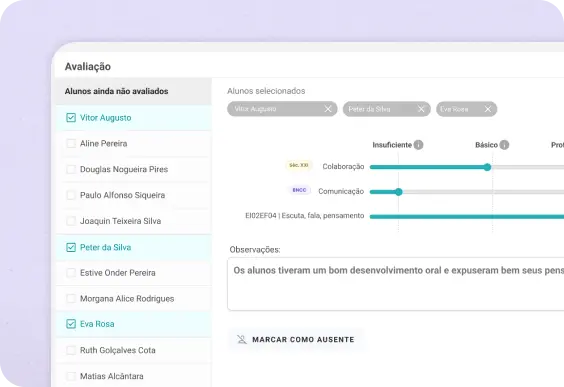Click the Comunicação slider handle
564x387 pixels.
(x=399, y=192)
